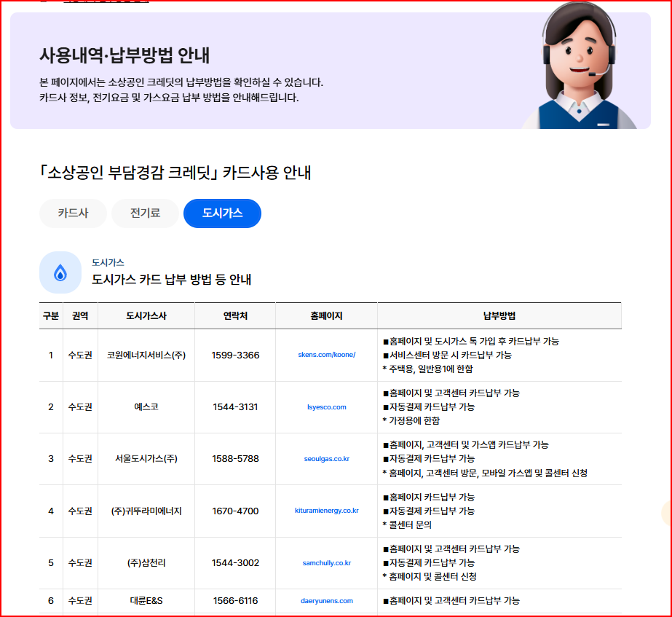Select 대륜E&S company cell

(x=146, y=601)
